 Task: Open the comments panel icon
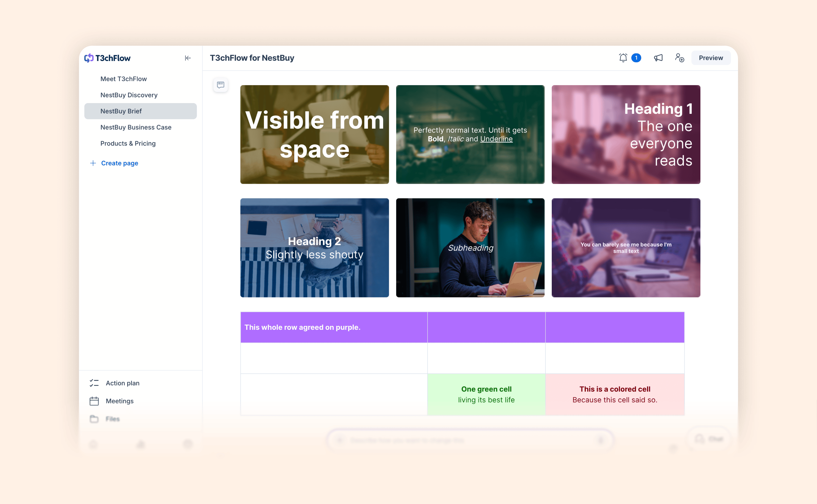(220, 85)
